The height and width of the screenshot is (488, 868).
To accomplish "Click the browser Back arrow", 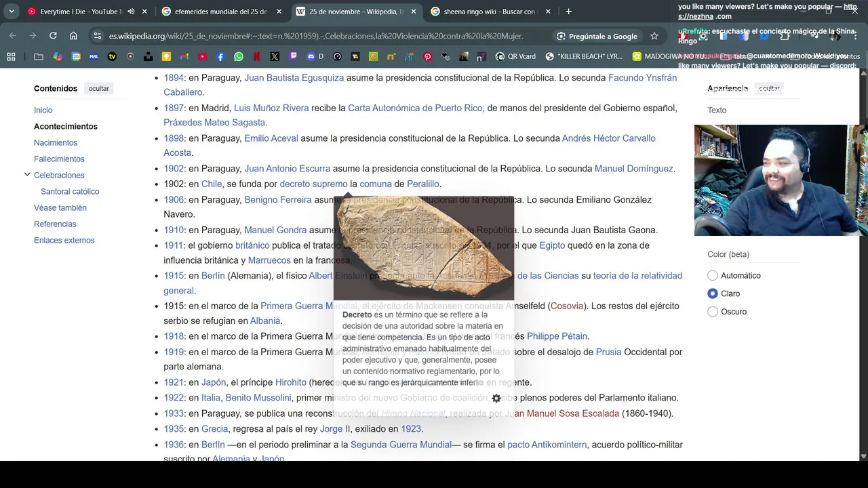I will [x=13, y=36].
